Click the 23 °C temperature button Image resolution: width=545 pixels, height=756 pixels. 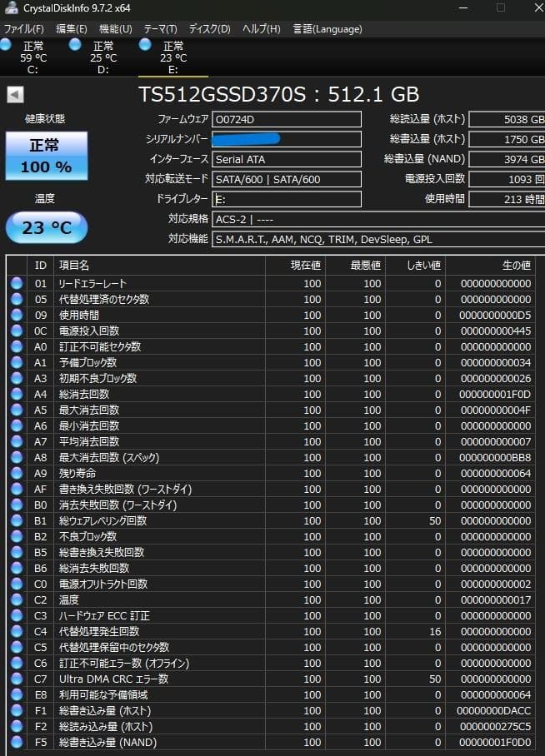point(47,227)
